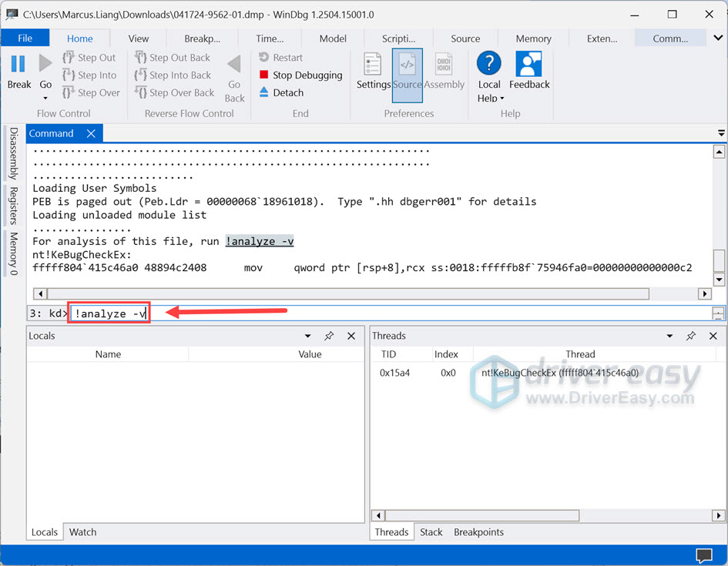Click the TID column header in Threads

(x=388, y=354)
